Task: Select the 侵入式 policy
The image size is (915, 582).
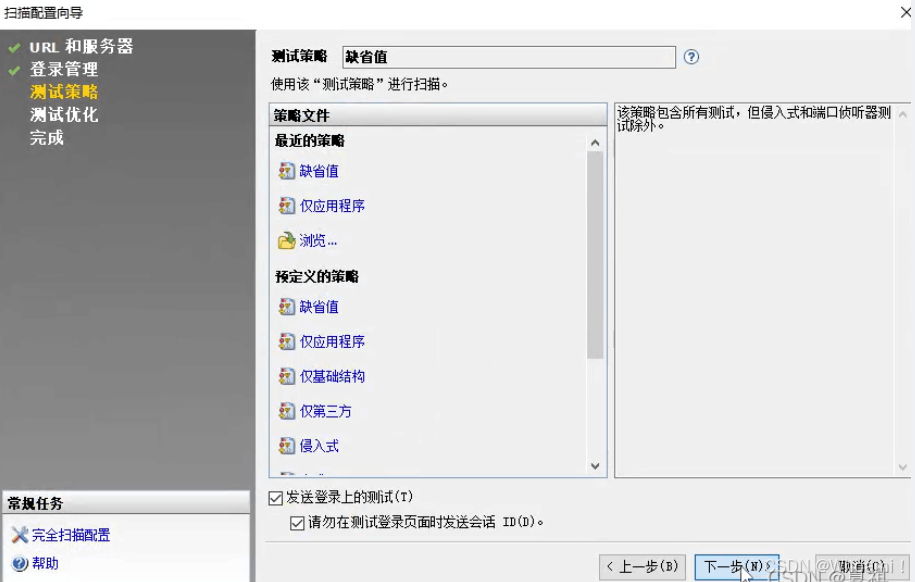Action: click(319, 446)
